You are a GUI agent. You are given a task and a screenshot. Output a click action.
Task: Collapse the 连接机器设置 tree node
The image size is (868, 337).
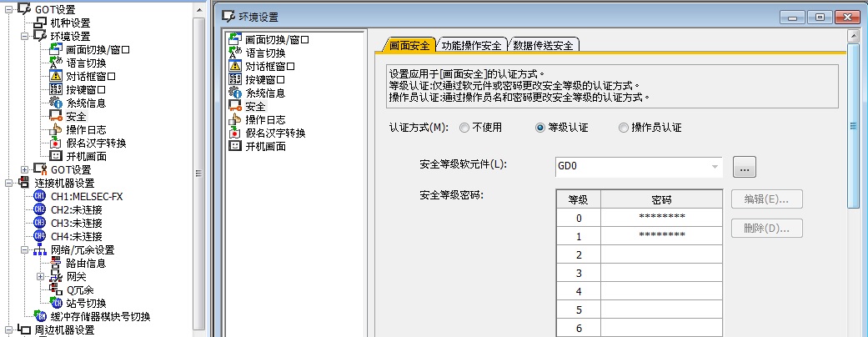click(9, 183)
